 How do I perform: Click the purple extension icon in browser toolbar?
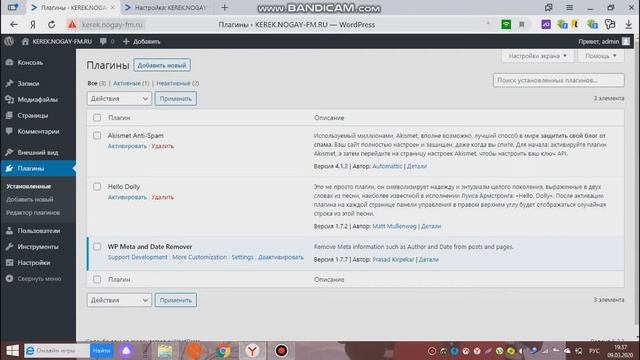pos(546,24)
